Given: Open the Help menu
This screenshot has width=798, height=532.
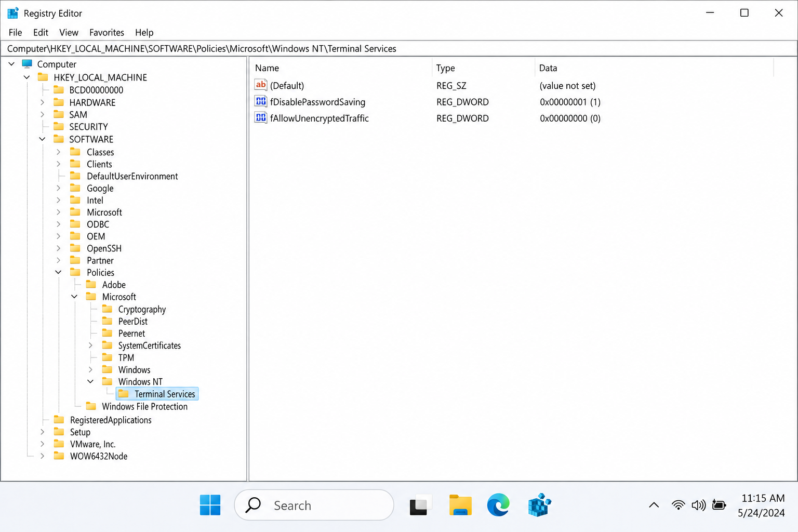Looking at the screenshot, I should coord(144,32).
